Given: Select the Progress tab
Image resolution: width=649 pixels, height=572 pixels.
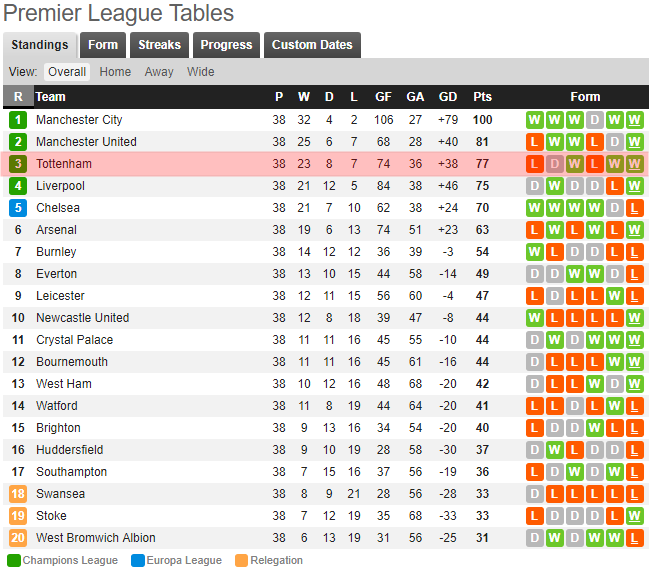Looking at the screenshot, I should click(226, 45).
